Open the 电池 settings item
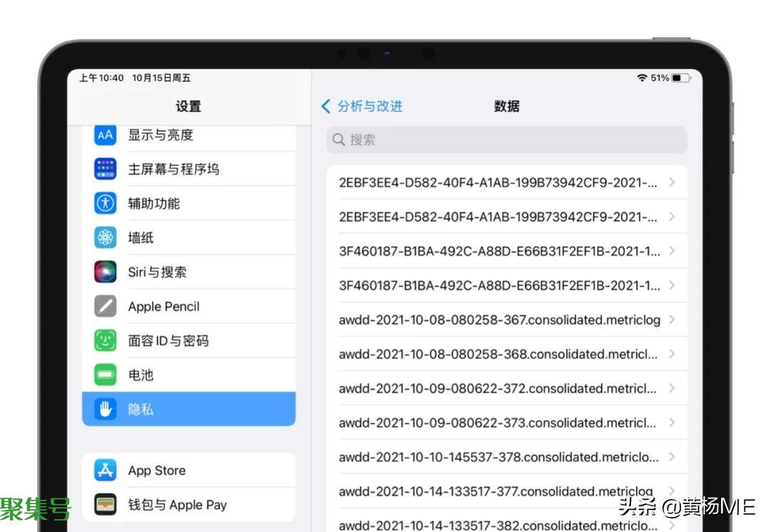The image size is (771, 532). tap(188, 375)
